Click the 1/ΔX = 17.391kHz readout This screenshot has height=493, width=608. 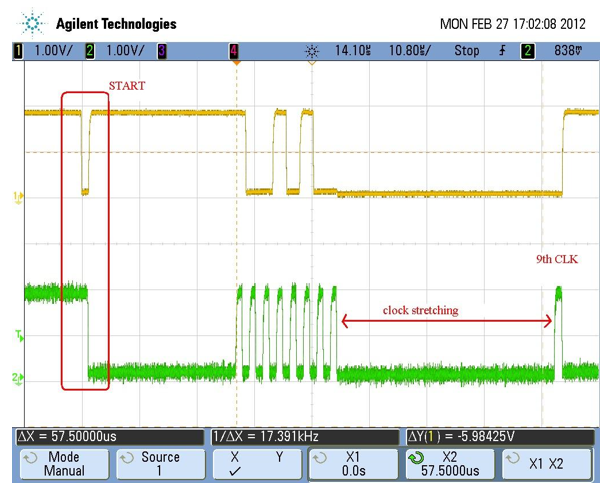coord(305,437)
